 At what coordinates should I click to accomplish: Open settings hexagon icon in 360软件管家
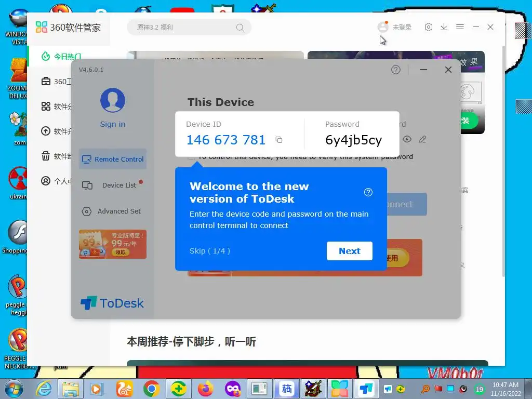coord(429,27)
